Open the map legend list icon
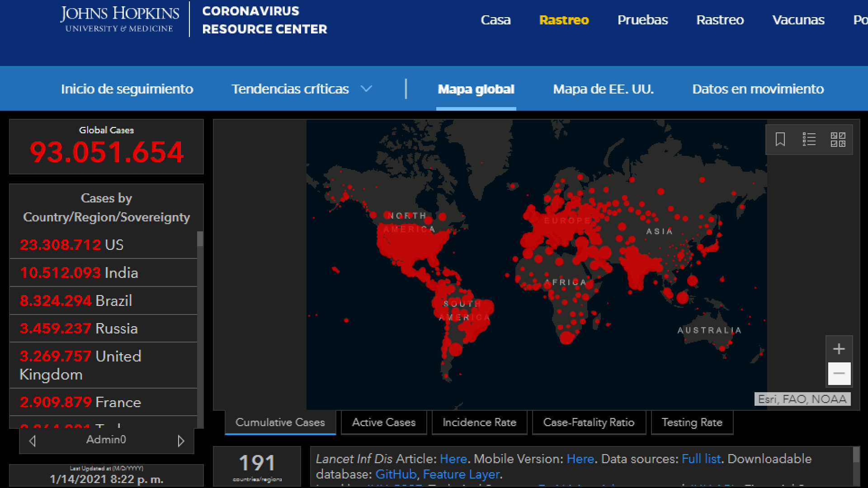 tap(809, 140)
